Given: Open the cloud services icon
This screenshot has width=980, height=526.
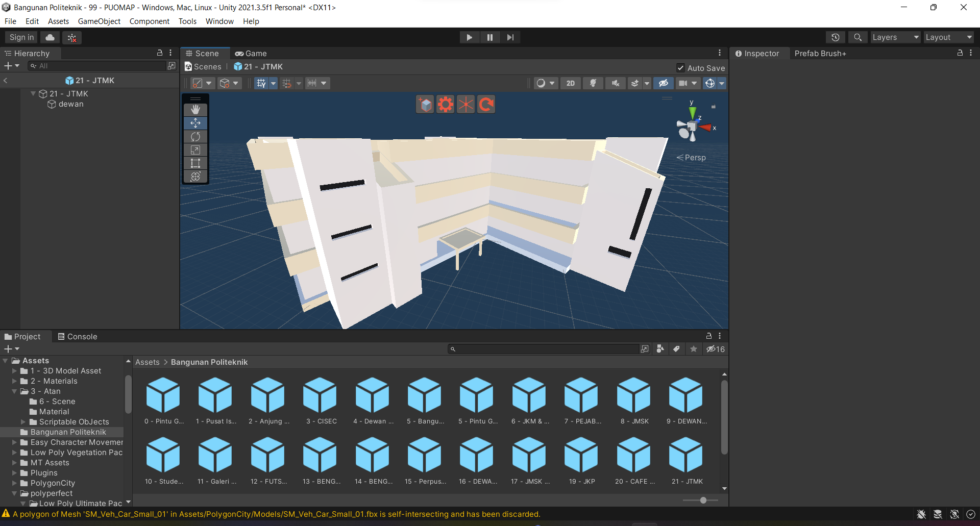Looking at the screenshot, I should (50, 37).
